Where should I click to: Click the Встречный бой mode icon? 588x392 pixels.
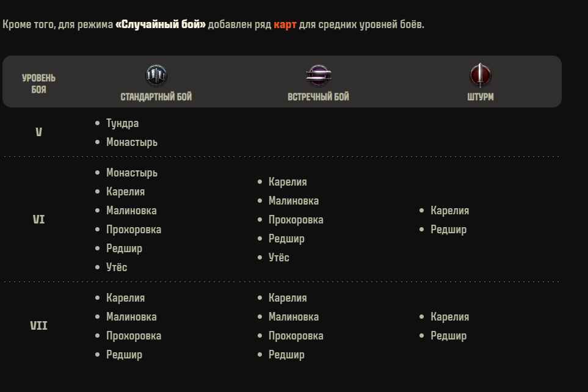coord(318,75)
